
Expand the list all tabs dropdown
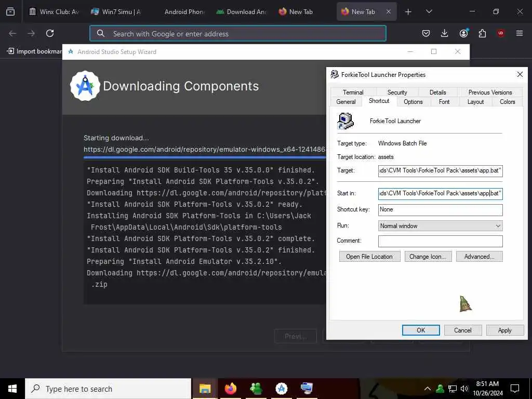pyautogui.click(x=429, y=11)
